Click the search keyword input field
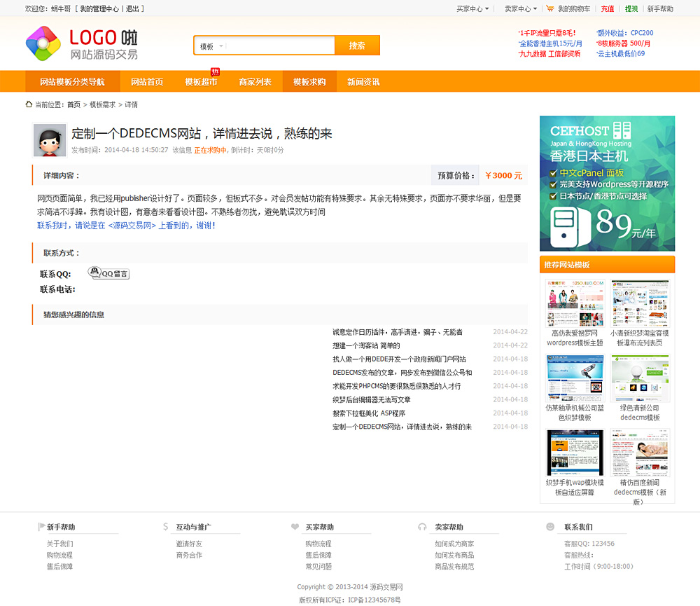The height and width of the screenshot is (606, 700). tap(280, 46)
